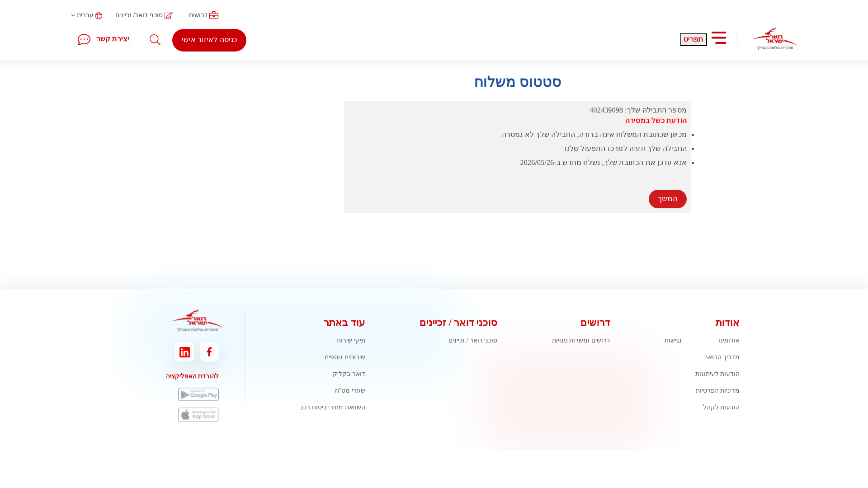Open top סוכני דואר/ זכיינים link
Screen dimensions: 868x488
(139, 15)
